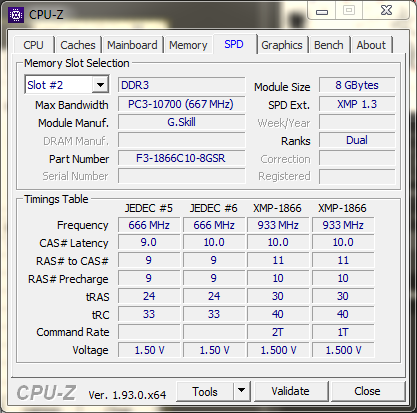Open the Tools button

click(205, 392)
